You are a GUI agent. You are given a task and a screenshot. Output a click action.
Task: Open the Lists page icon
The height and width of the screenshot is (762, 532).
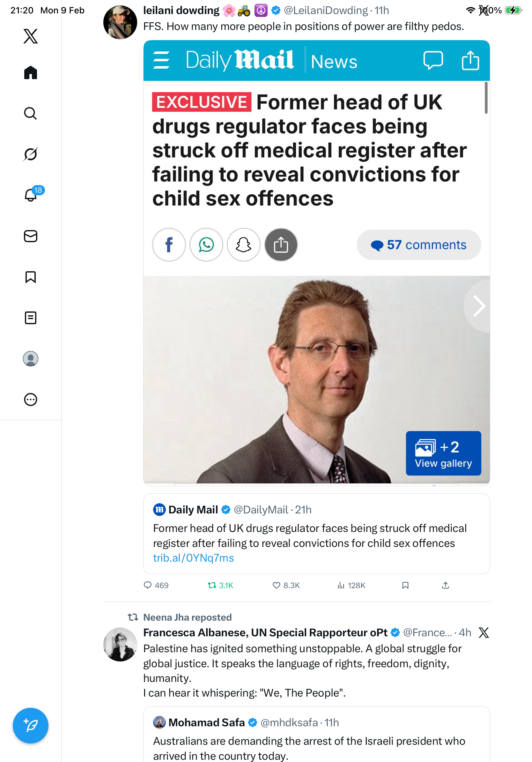[31, 317]
